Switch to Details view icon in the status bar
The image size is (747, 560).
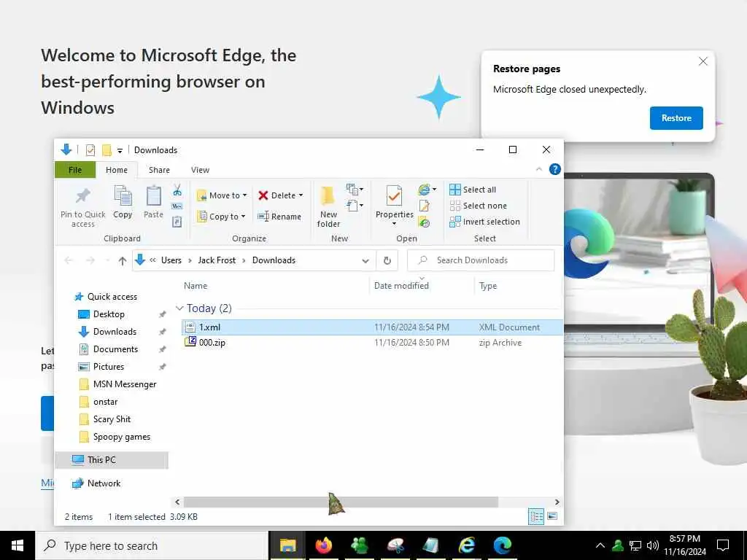pos(536,516)
